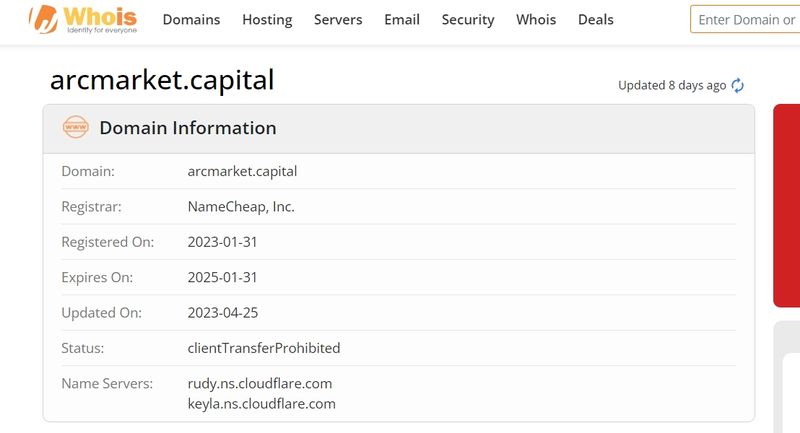Click the 'Domain:' field label

(x=88, y=171)
